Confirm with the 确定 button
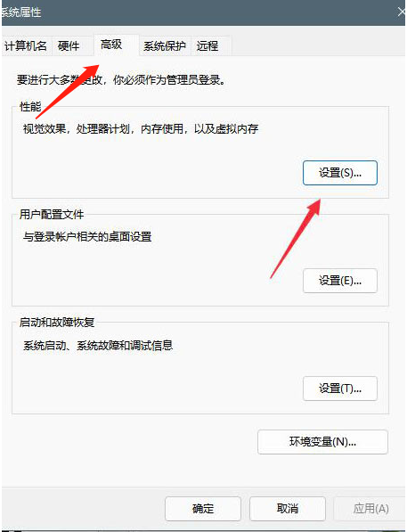The image size is (407, 532). 203,509
